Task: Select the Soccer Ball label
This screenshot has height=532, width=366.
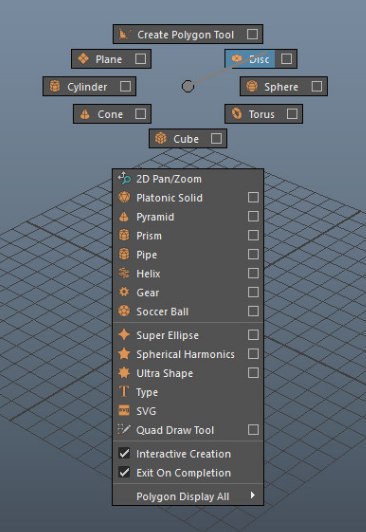Action: (162, 311)
